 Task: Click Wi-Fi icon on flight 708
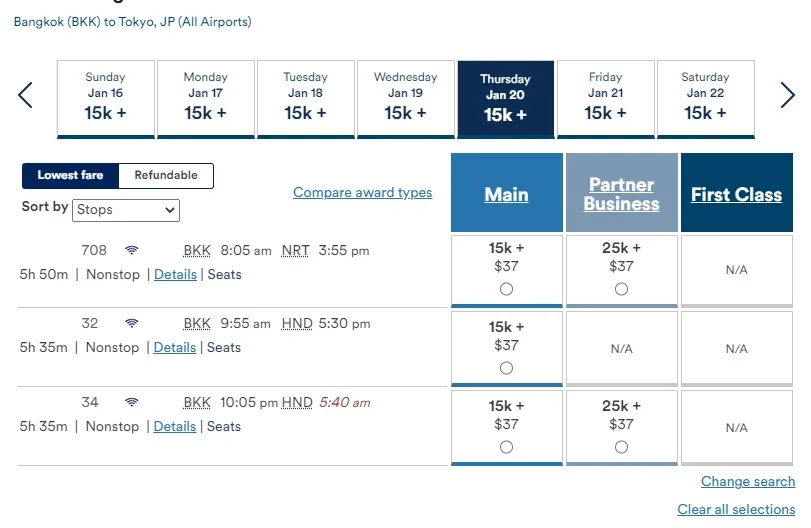tap(132, 250)
